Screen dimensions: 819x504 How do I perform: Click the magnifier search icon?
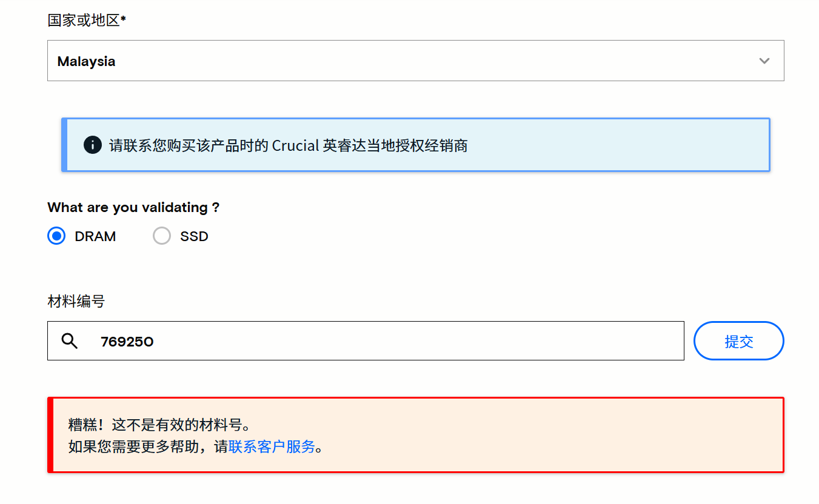click(70, 341)
